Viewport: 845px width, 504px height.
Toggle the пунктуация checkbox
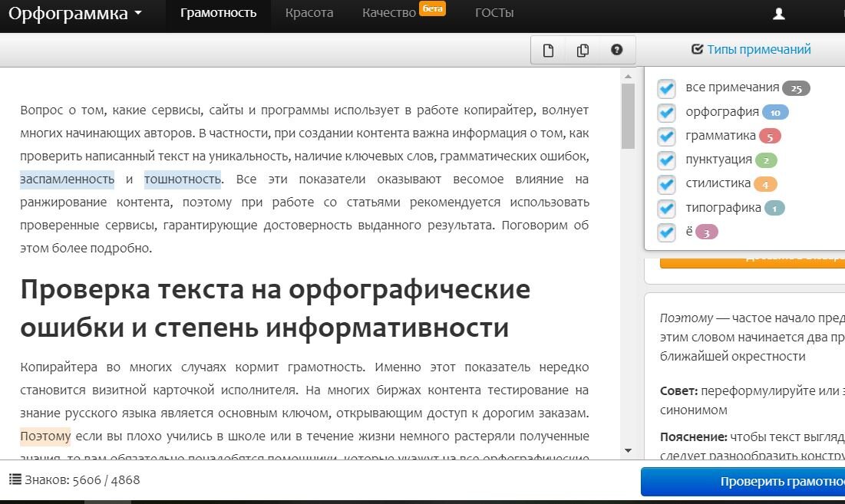pyautogui.click(x=667, y=160)
